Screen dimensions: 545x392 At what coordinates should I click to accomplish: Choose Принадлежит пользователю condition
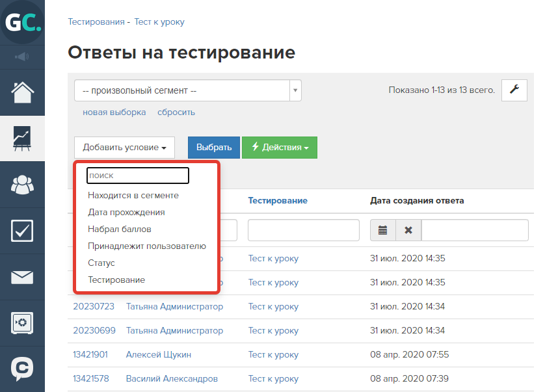147,246
